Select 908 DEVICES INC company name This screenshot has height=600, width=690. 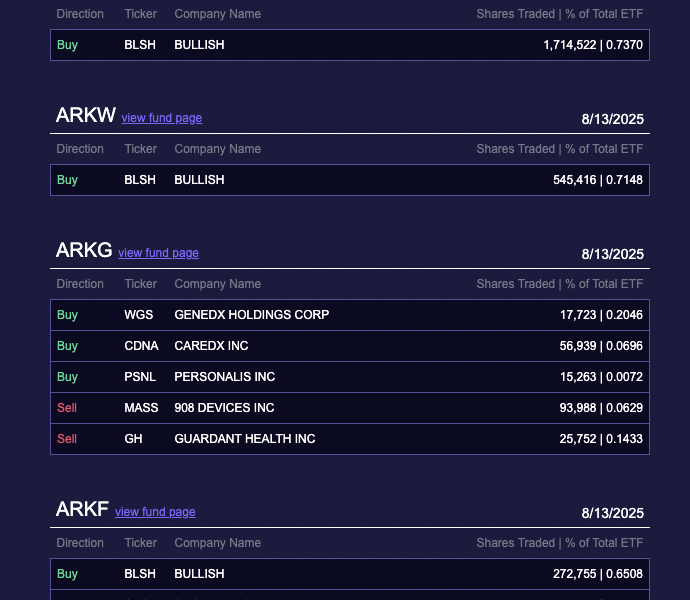[x=224, y=408]
